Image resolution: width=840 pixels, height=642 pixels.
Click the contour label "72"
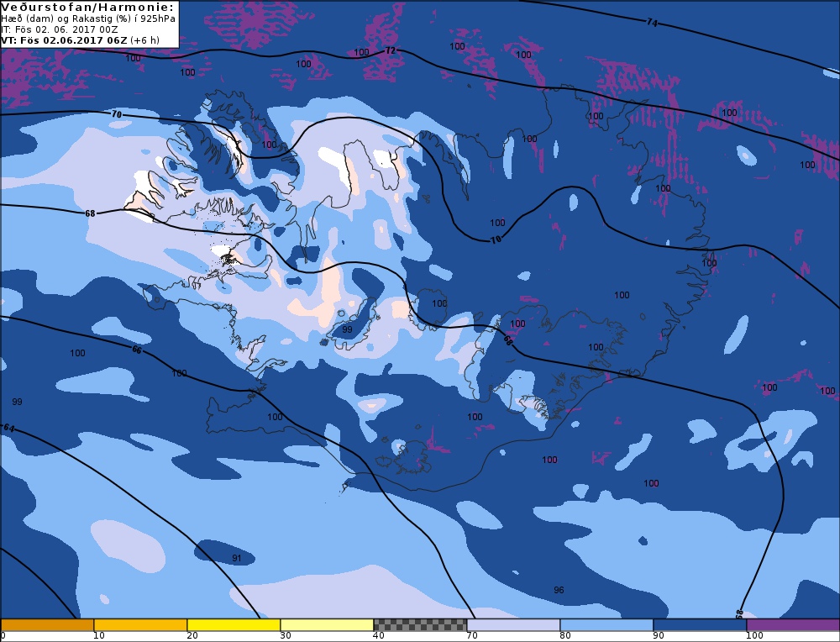click(391, 50)
